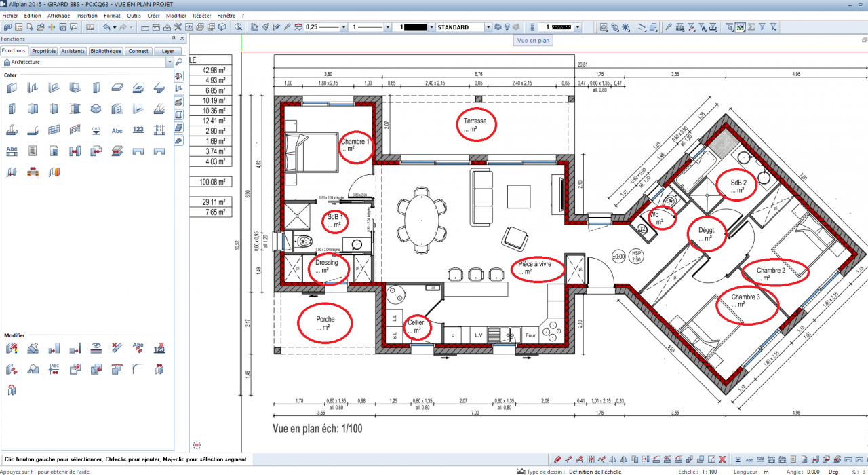
Task: Open the Fichier menu
Action: pos(10,15)
